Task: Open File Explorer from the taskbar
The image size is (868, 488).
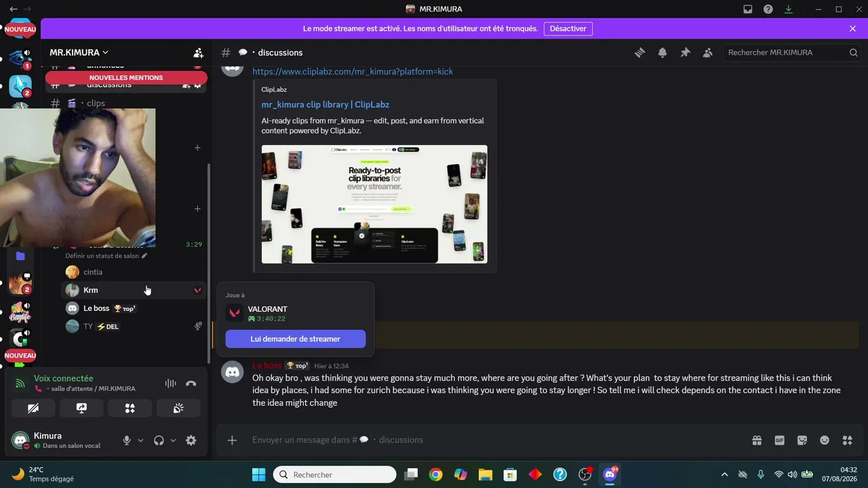Action: pos(485,474)
